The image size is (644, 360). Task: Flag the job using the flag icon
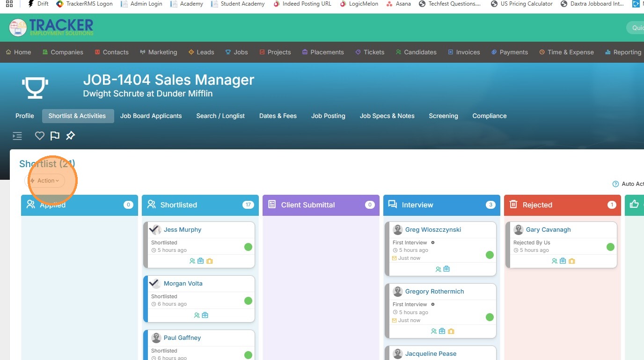pyautogui.click(x=55, y=136)
